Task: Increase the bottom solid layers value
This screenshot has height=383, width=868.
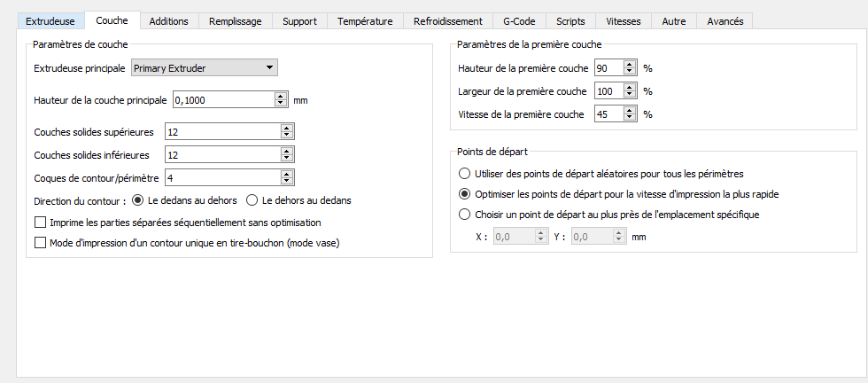Action: tap(287, 152)
